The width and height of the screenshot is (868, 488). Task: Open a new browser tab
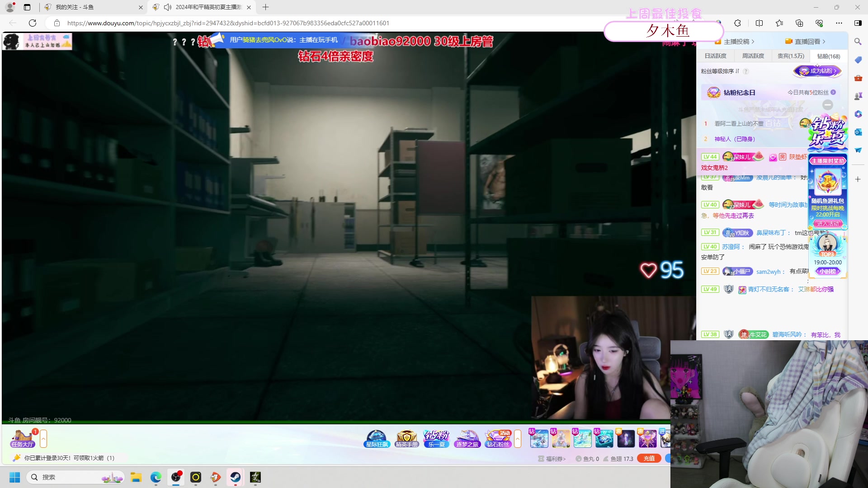click(266, 7)
